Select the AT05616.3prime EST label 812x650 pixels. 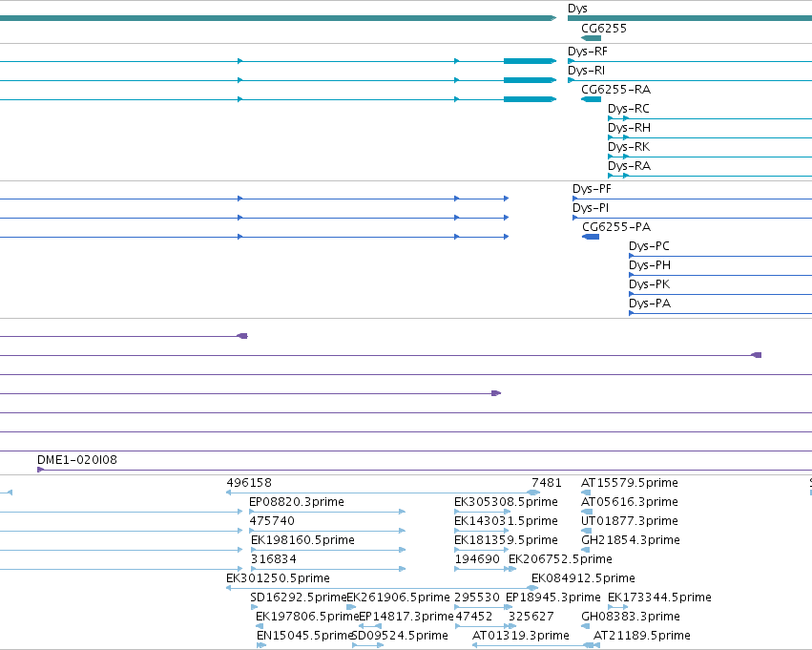pyautogui.click(x=630, y=502)
